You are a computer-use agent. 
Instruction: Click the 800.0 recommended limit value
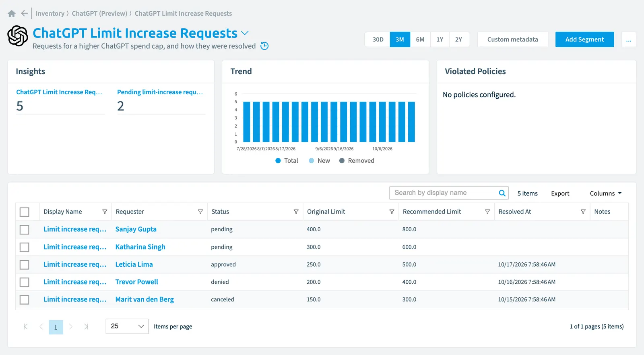point(409,229)
